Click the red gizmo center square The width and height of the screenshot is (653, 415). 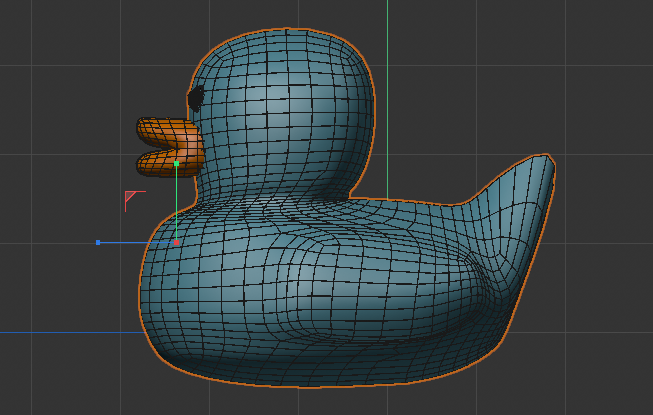pyautogui.click(x=177, y=242)
